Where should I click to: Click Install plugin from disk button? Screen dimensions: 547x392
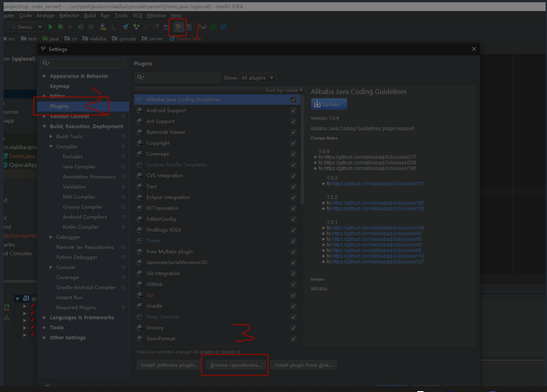(303, 365)
